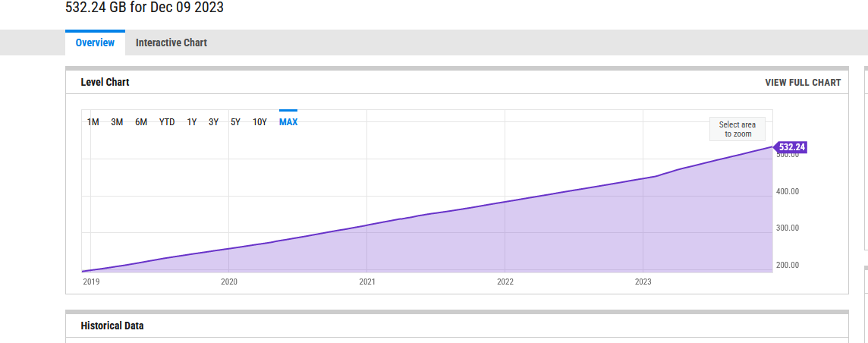This screenshot has height=343, width=868.
Task: Click the Level Chart panel heading
Action: tap(105, 82)
